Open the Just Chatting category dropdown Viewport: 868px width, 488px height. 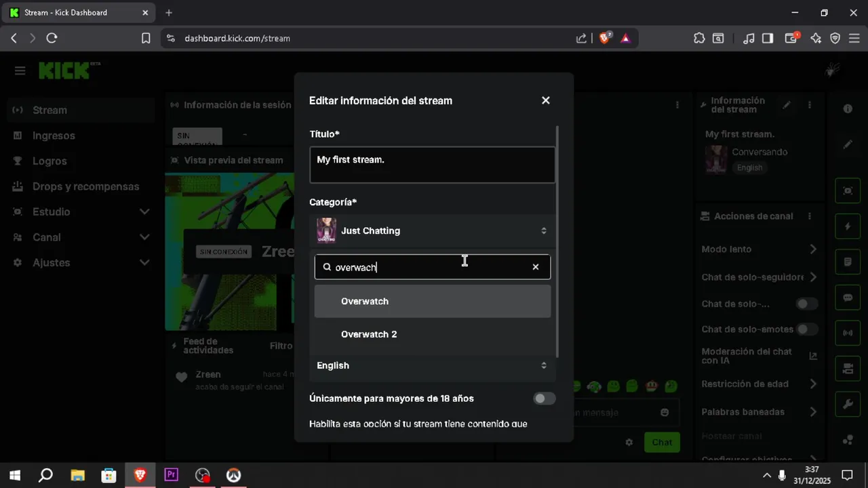click(x=432, y=230)
